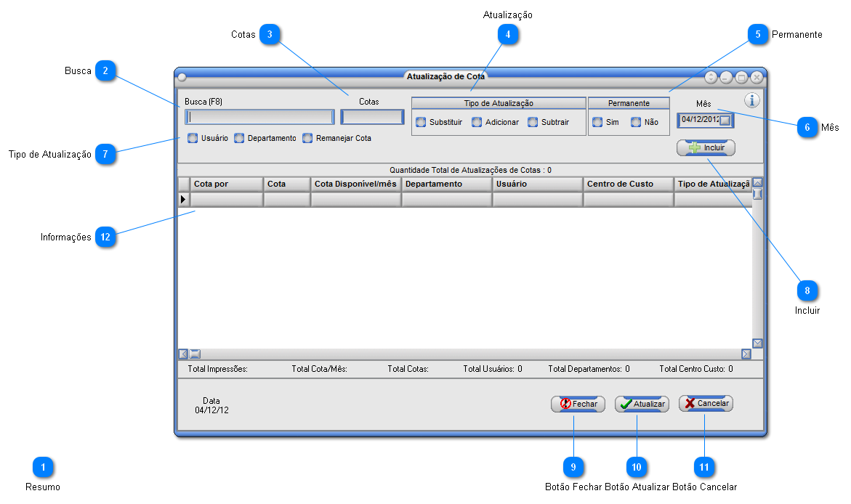Click the vertical scrollbar down arrow

click(758, 344)
